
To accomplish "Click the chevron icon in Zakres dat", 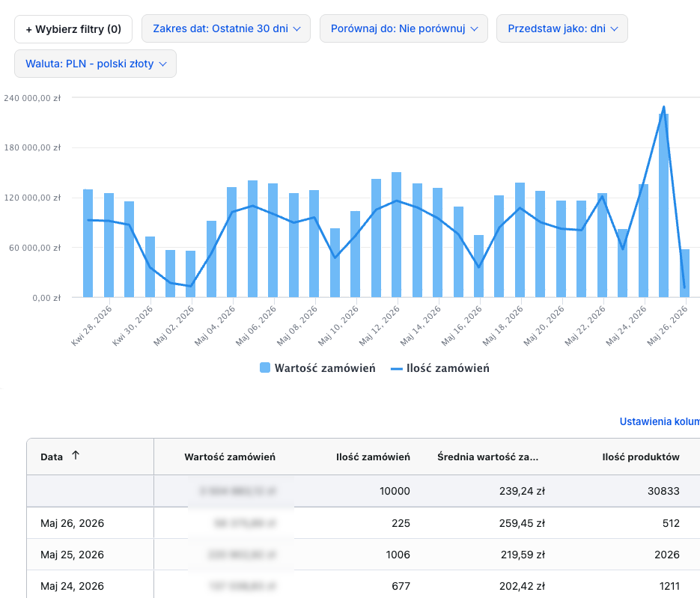I will tap(297, 29).
